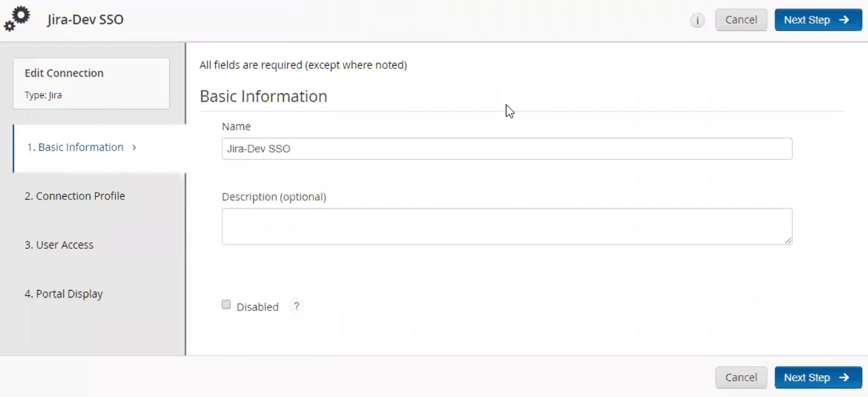Click the bottom Cancel button
The width and height of the screenshot is (868, 397).
[741, 377]
